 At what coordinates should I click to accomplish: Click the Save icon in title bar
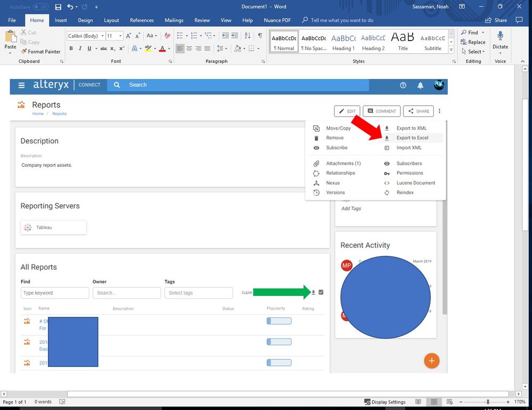click(x=58, y=7)
